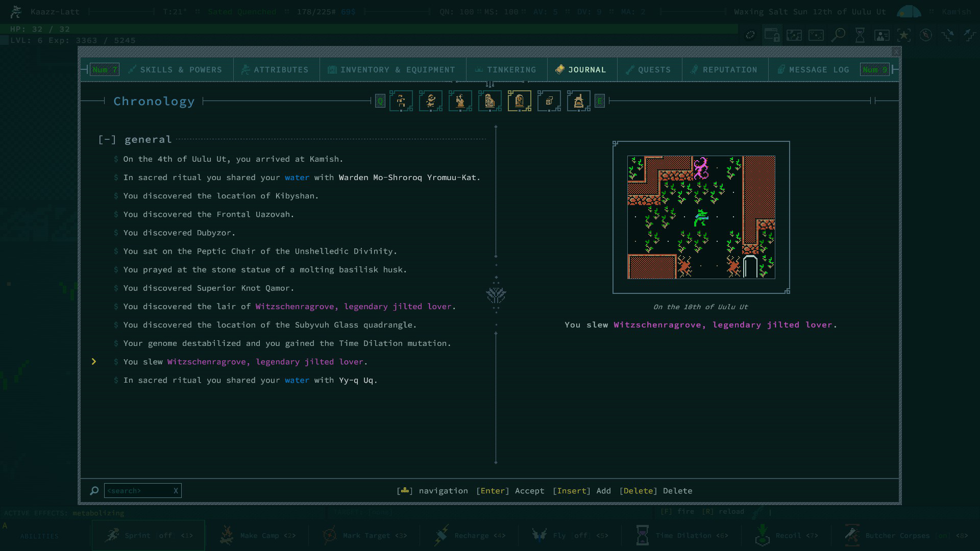Activate the Recharge ability
Viewport: 980px width, 551px height.
tap(470, 535)
